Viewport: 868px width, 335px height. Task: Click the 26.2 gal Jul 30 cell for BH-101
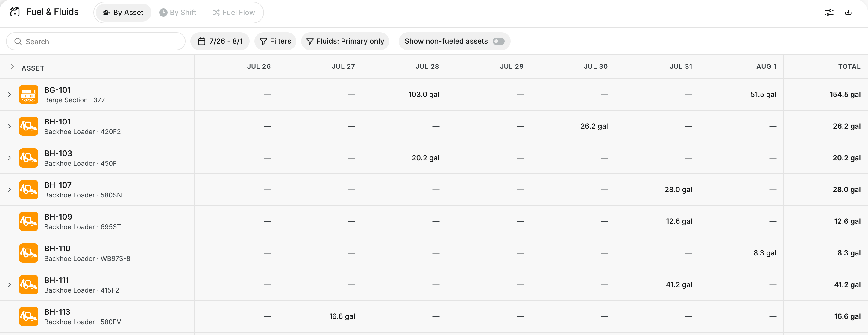594,126
